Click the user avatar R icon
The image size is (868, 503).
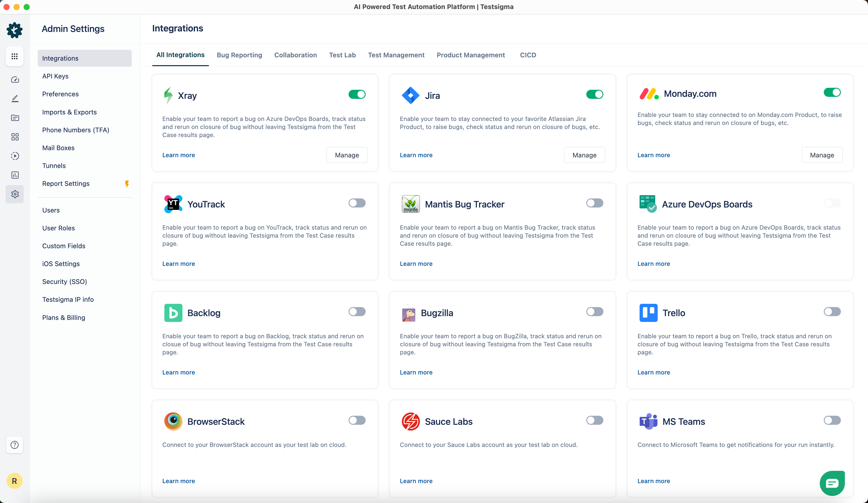(x=15, y=481)
